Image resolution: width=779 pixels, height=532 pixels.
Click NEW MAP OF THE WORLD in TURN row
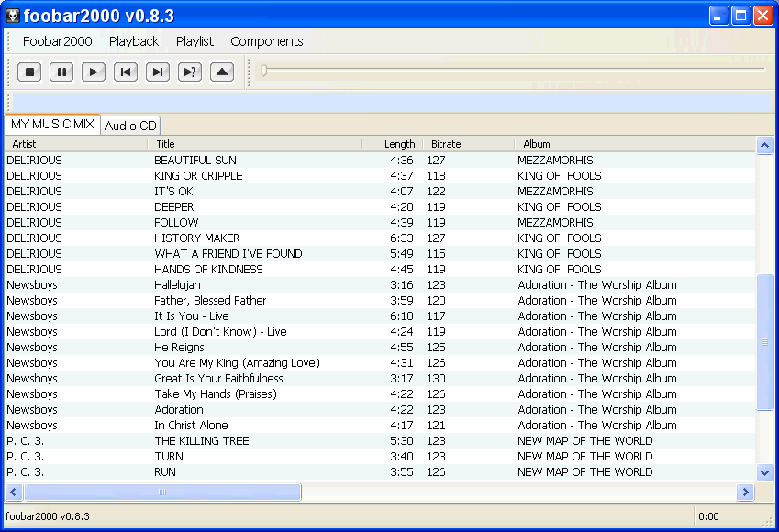[x=584, y=457]
